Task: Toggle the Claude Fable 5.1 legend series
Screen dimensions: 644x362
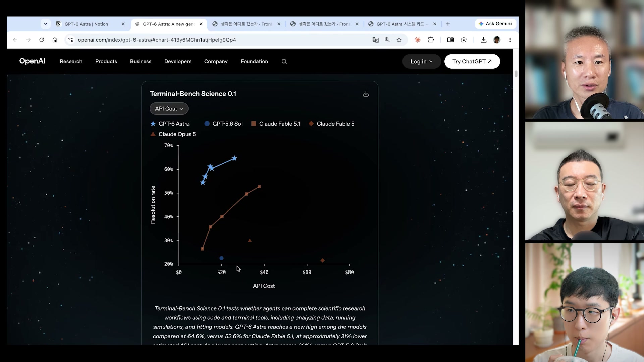Action: pos(275,124)
